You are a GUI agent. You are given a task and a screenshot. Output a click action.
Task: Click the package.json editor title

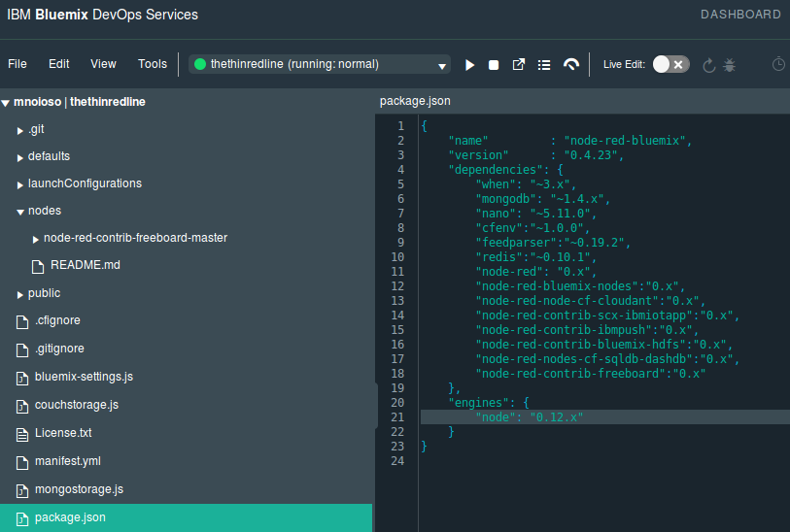(415, 101)
